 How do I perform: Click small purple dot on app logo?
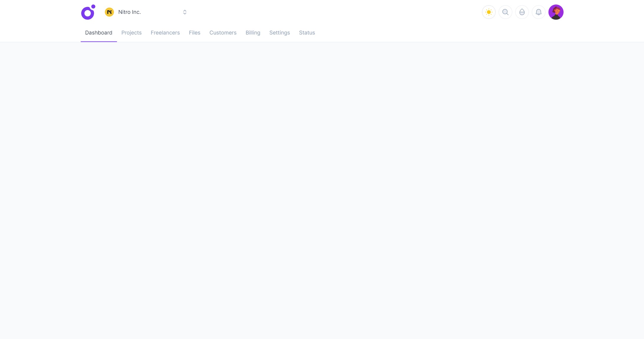pyautogui.click(x=93, y=6)
